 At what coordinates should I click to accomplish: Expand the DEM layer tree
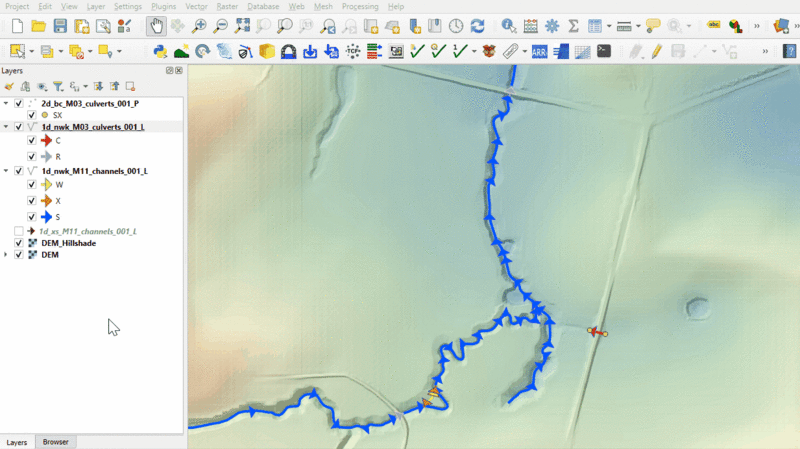7,255
